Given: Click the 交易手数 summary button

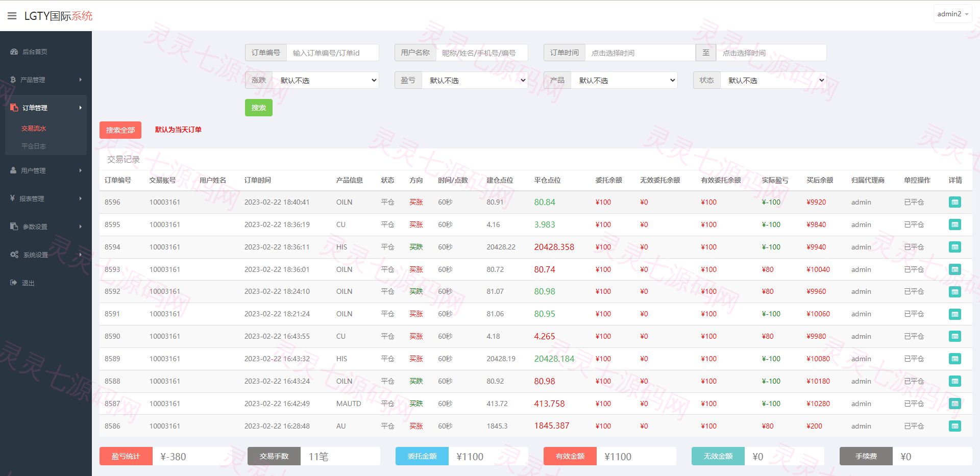Looking at the screenshot, I should pos(274,456).
